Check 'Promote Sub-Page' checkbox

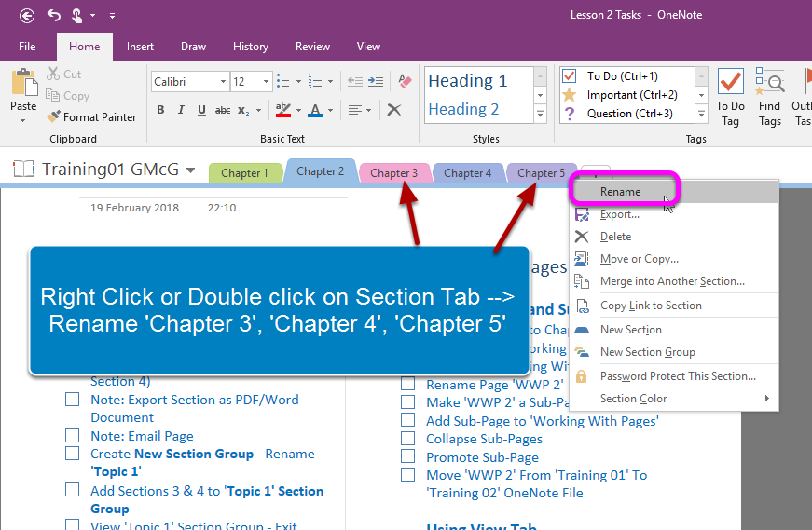(x=408, y=456)
